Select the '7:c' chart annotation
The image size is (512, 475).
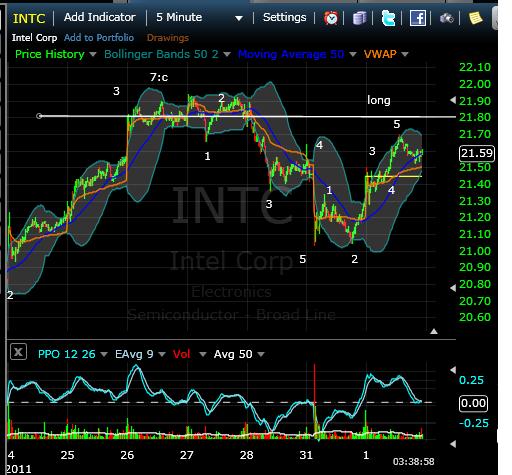click(x=159, y=77)
